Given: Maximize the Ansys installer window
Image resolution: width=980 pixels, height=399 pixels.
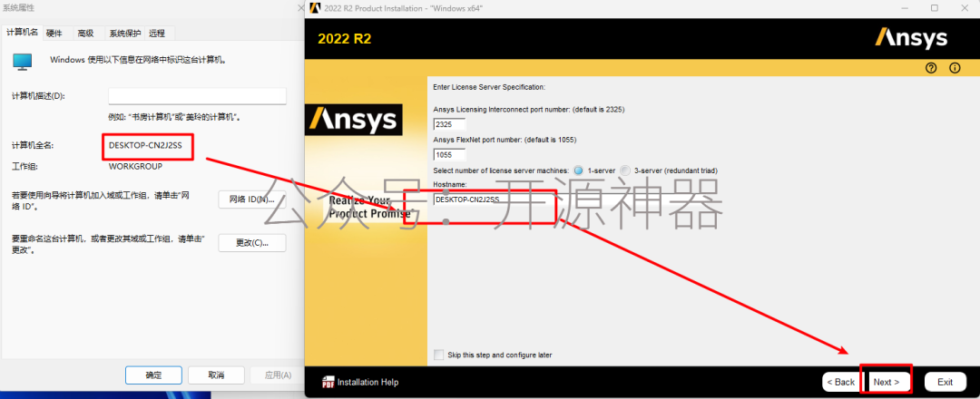Looking at the screenshot, I should pos(935,7).
